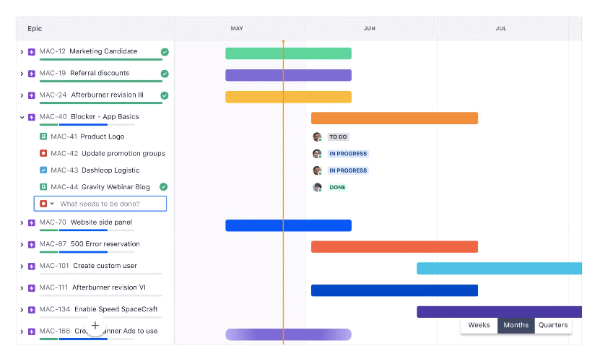This screenshot has height=364, width=600.
Task: Click the purple epic icon for MAC-101
Action: pos(32,266)
